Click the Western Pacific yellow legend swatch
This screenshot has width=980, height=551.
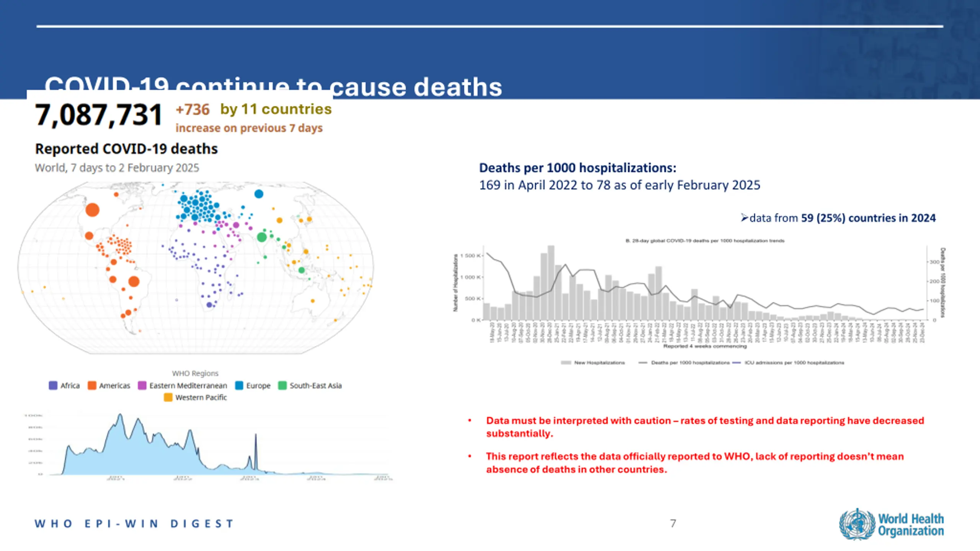point(168,397)
